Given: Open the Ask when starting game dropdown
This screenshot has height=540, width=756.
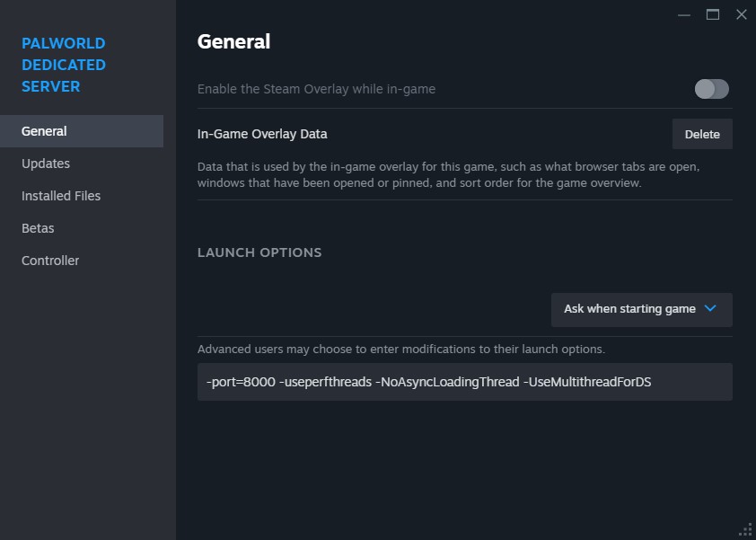Looking at the screenshot, I should tap(641, 308).
